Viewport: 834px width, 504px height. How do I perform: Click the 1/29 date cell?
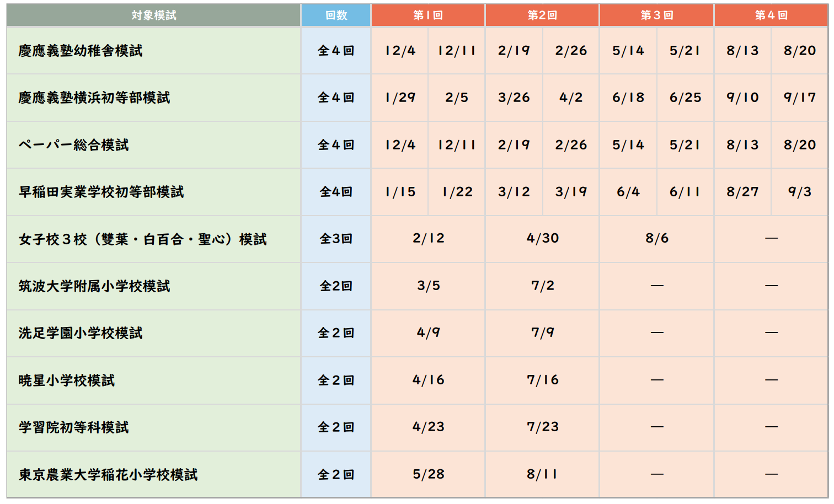point(400,98)
